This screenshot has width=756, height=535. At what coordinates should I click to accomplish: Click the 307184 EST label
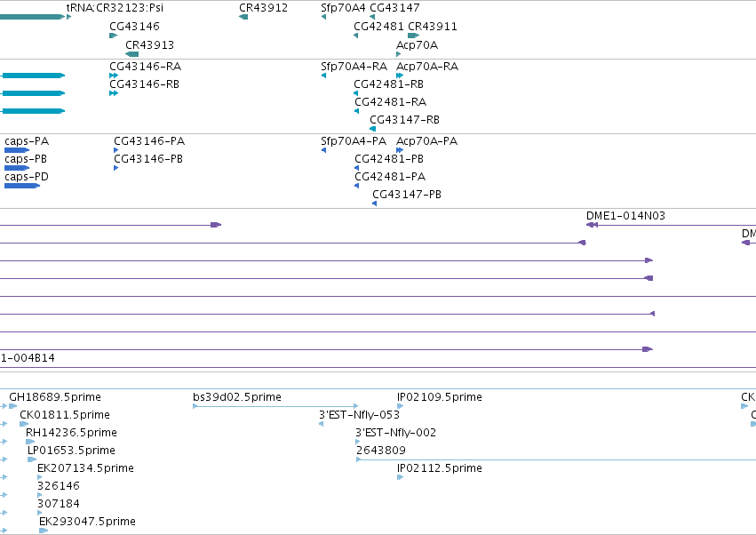pyautogui.click(x=59, y=504)
